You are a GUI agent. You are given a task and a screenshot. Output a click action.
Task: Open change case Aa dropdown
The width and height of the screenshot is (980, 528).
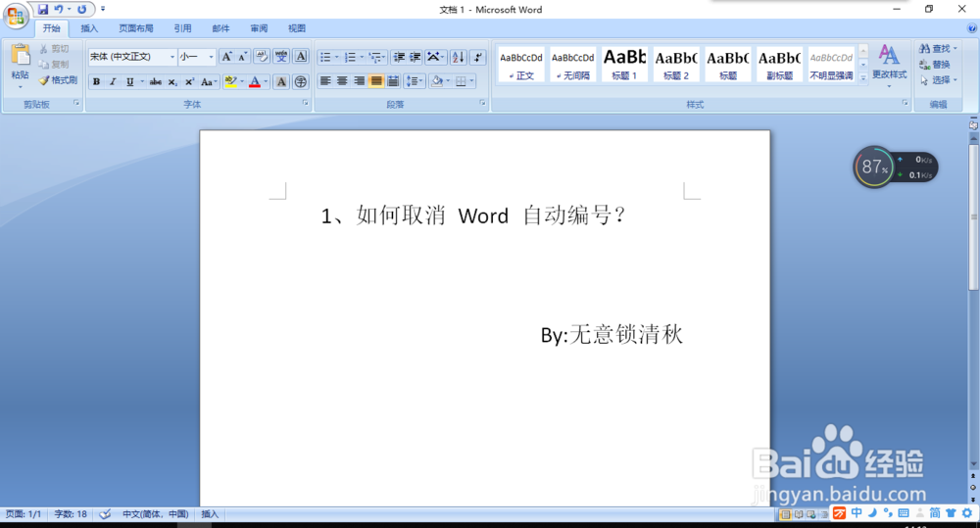[x=209, y=82]
